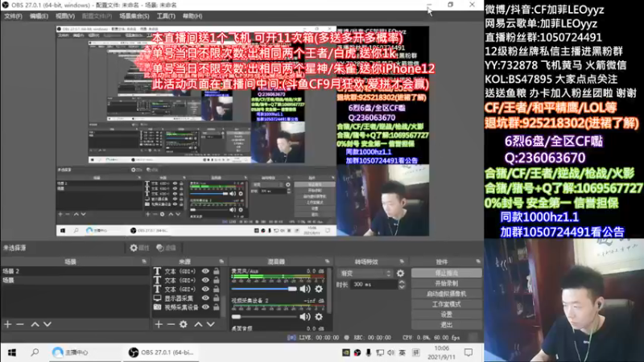Pop out Sources dock icon

click(221, 261)
